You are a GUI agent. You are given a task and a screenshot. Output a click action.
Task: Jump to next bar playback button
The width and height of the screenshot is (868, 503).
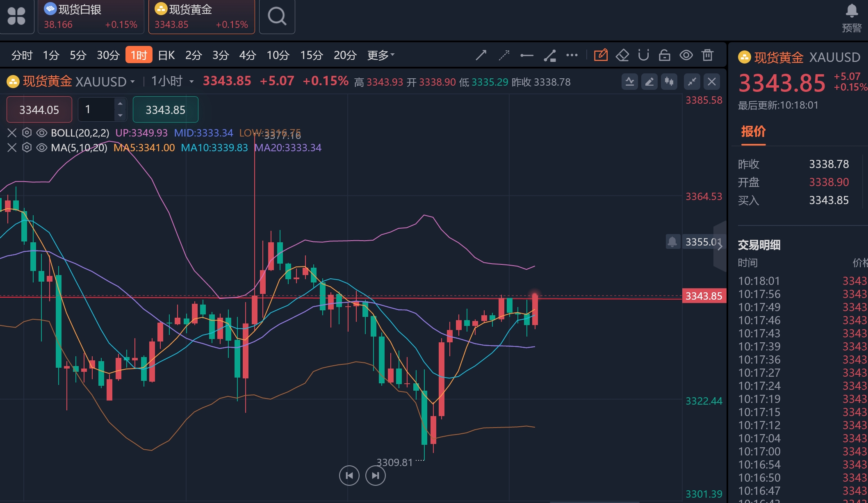tap(376, 476)
